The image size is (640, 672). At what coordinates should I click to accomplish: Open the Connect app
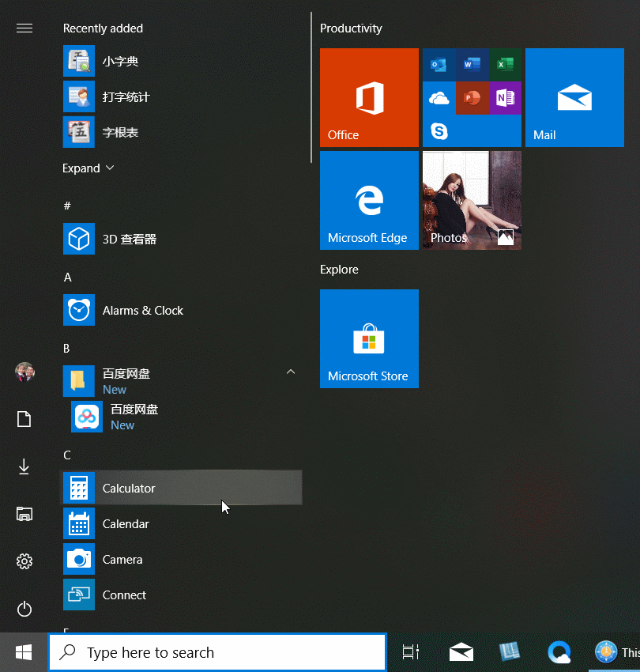(124, 595)
